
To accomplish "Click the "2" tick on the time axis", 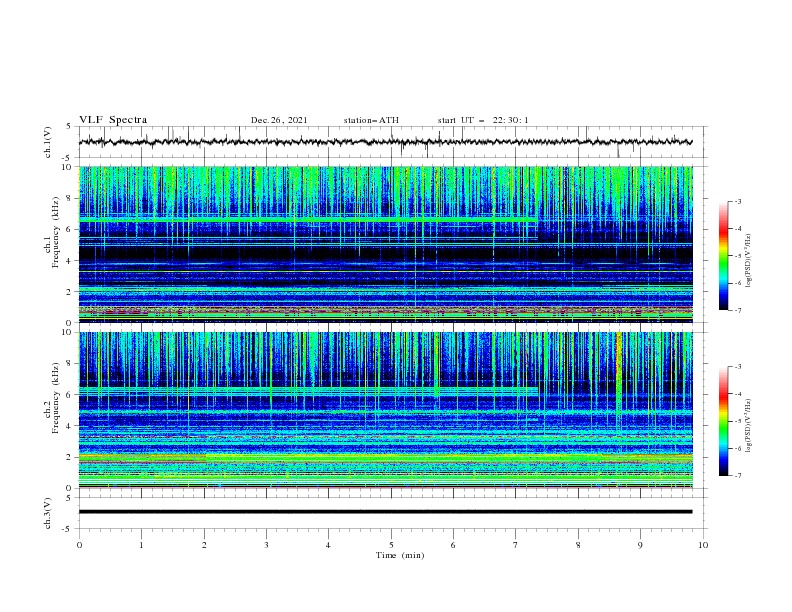I will [x=204, y=545].
